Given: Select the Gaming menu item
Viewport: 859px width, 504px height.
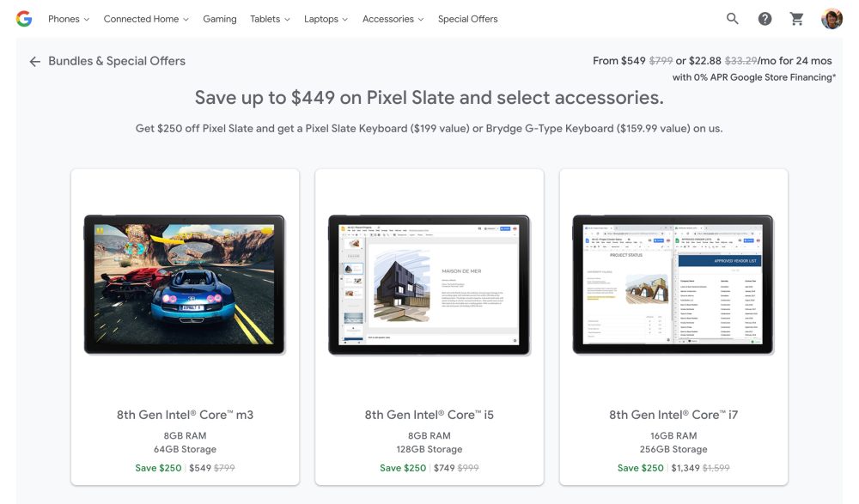Looking at the screenshot, I should click(x=220, y=19).
